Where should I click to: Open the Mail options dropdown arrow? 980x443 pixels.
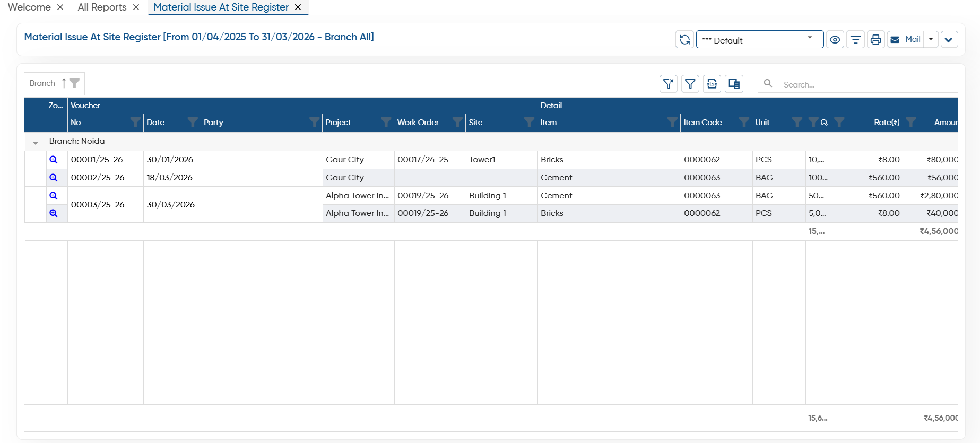931,40
